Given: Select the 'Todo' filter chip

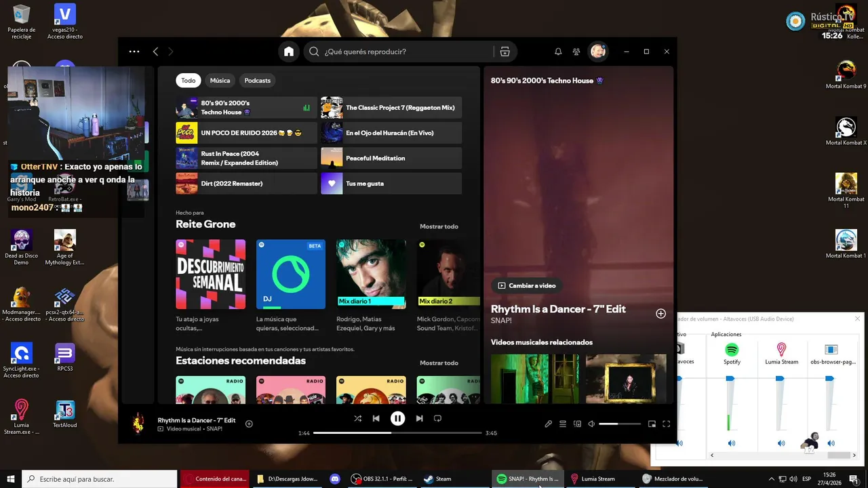Looking at the screenshot, I should pos(189,80).
